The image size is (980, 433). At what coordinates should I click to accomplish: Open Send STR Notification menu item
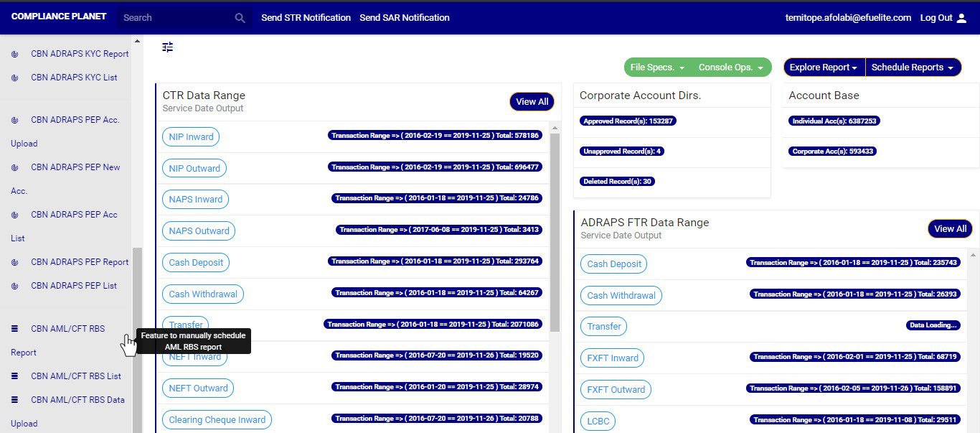coord(306,18)
